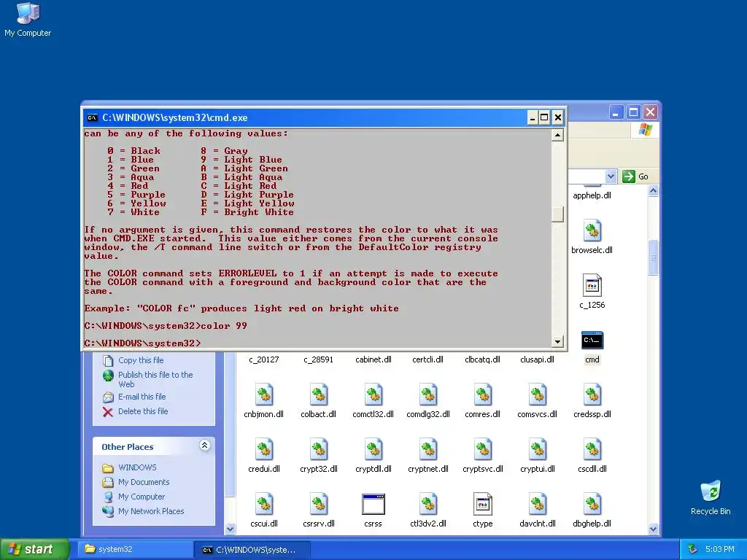This screenshot has width=747, height=560.
Task: Select the clusapi.dll file label
Action: 538,359
